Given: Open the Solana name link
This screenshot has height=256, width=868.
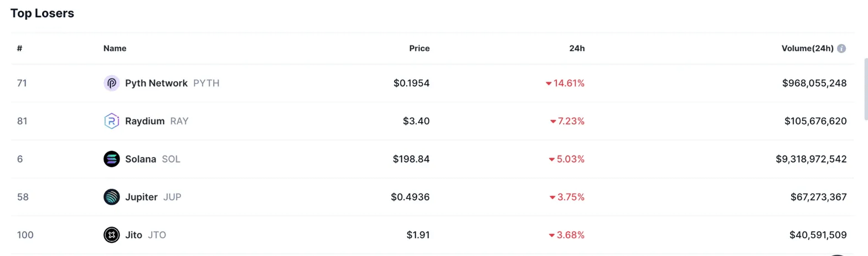Looking at the screenshot, I should (x=141, y=159).
